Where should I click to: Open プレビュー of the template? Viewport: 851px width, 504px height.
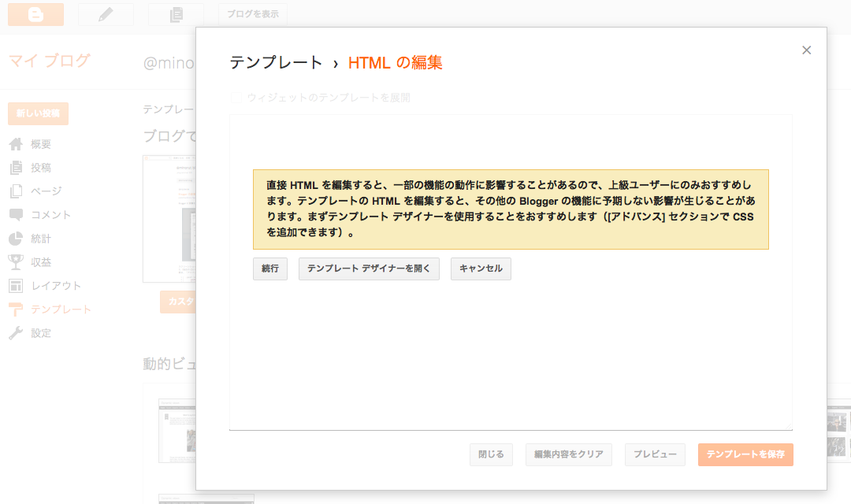654,454
